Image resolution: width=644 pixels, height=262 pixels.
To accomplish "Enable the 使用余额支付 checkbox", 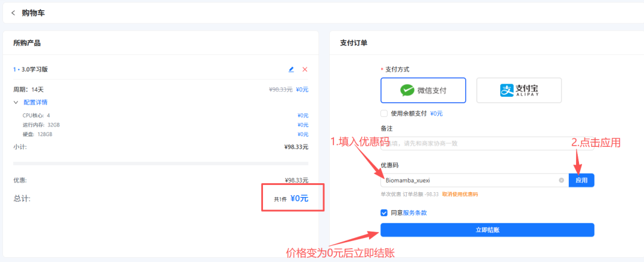I will pos(384,113).
